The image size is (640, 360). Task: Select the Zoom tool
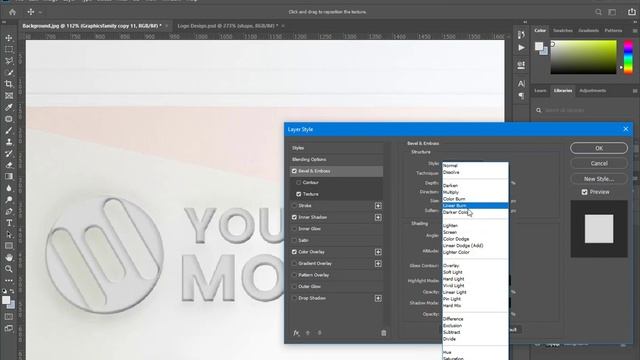(x=9, y=269)
